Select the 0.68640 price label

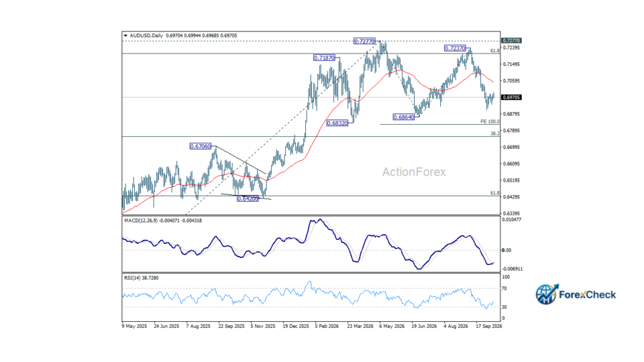pyautogui.click(x=404, y=117)
